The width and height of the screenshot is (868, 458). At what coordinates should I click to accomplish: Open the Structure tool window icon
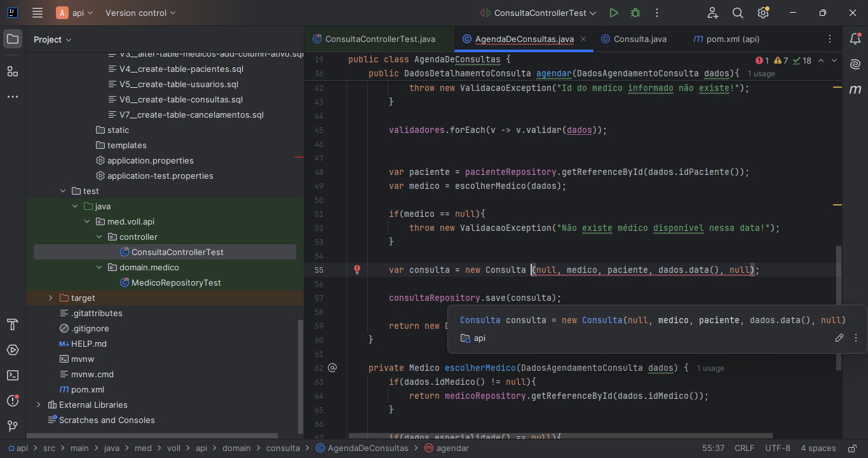[13, 71]
